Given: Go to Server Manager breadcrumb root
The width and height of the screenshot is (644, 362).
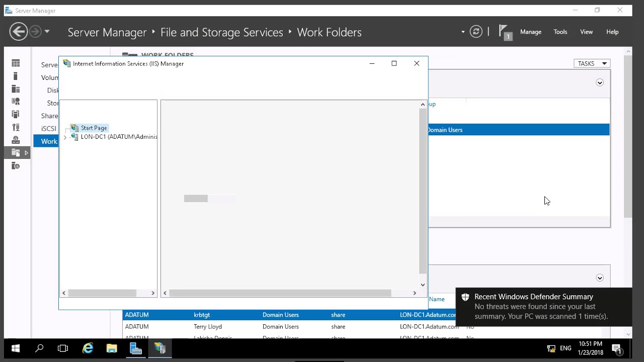Looking at the screenshot, I should pos(107,32).
